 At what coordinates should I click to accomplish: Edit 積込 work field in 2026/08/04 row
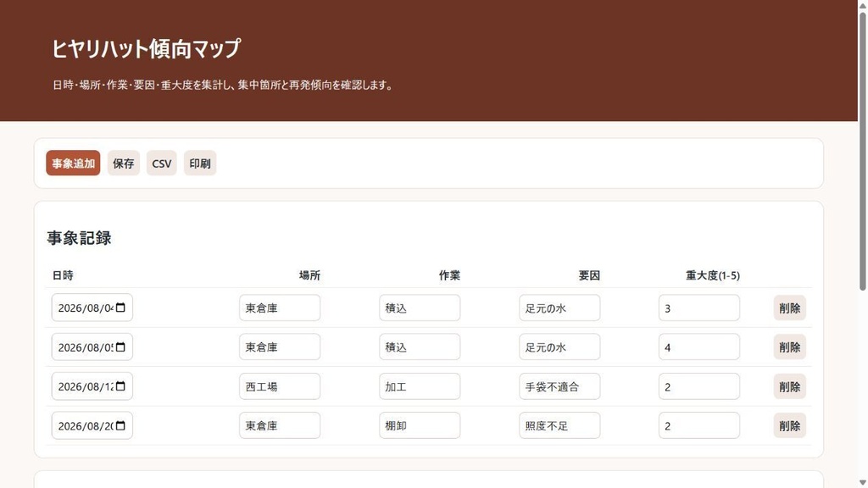click(x=420, y=308)
